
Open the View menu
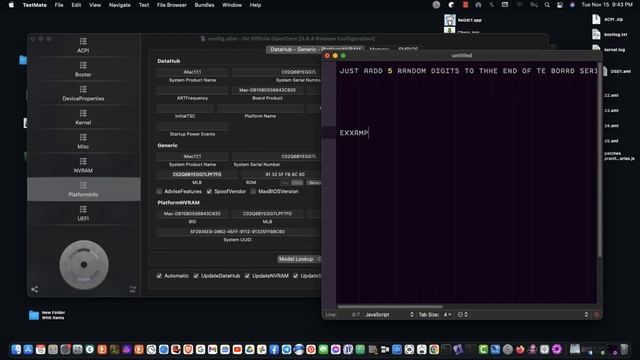(x=95, y=5)
